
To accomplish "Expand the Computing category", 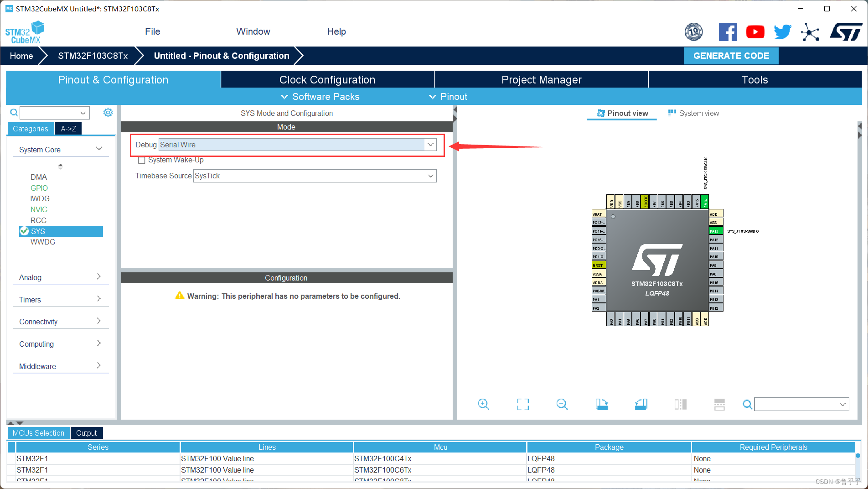I will pyautogui.click(x=61, y=344).
